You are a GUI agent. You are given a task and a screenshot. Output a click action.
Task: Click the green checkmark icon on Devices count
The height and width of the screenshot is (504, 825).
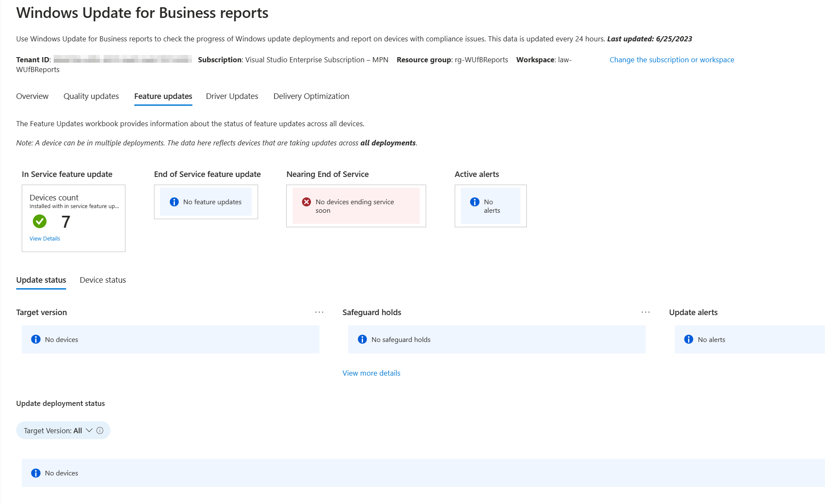click(x=39, y=221)
